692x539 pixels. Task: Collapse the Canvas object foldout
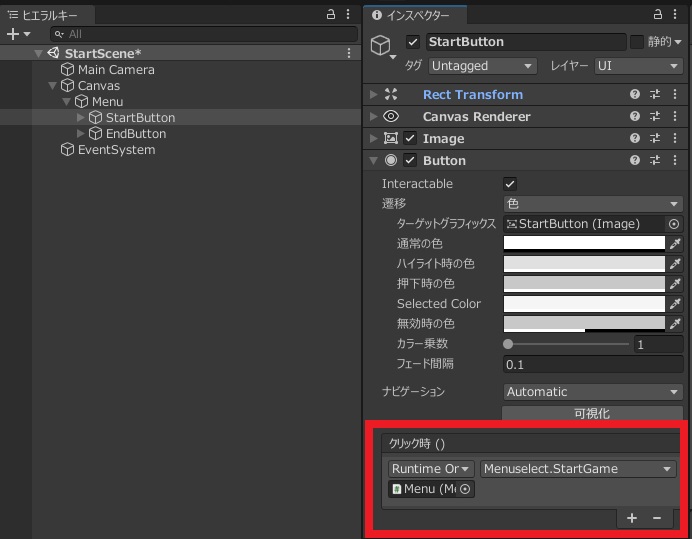pos(53,86)
